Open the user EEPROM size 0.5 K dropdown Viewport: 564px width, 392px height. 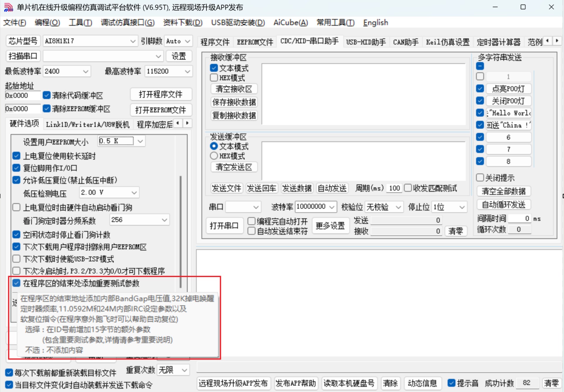coord(140,141)
